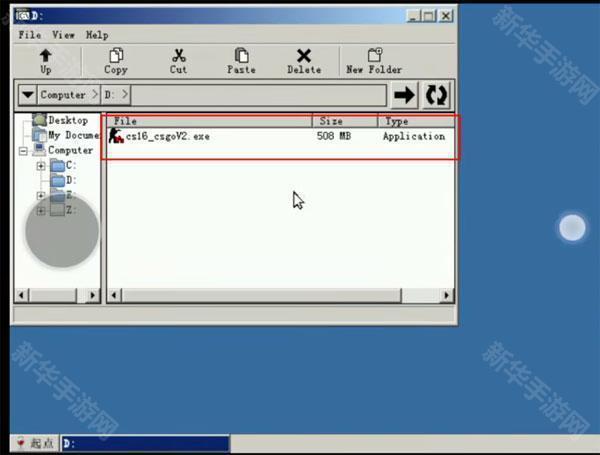600x455 pixels.
Task: Click the Paste toolbar icon
Action: click(241, 57)
